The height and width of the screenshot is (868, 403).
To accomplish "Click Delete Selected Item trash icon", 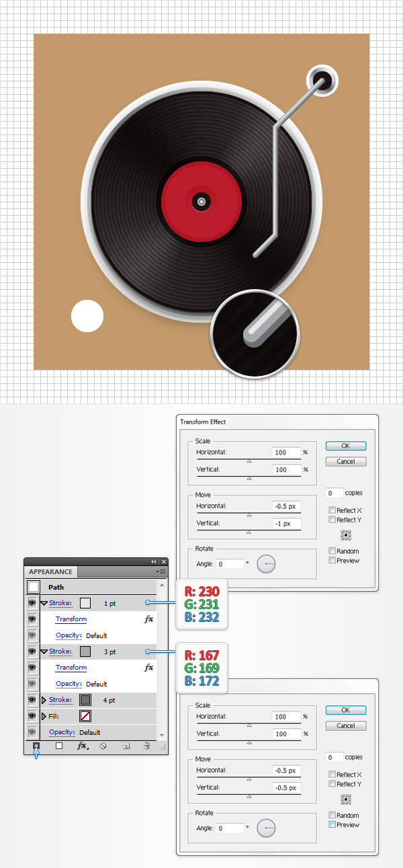I will pos(146,746).
